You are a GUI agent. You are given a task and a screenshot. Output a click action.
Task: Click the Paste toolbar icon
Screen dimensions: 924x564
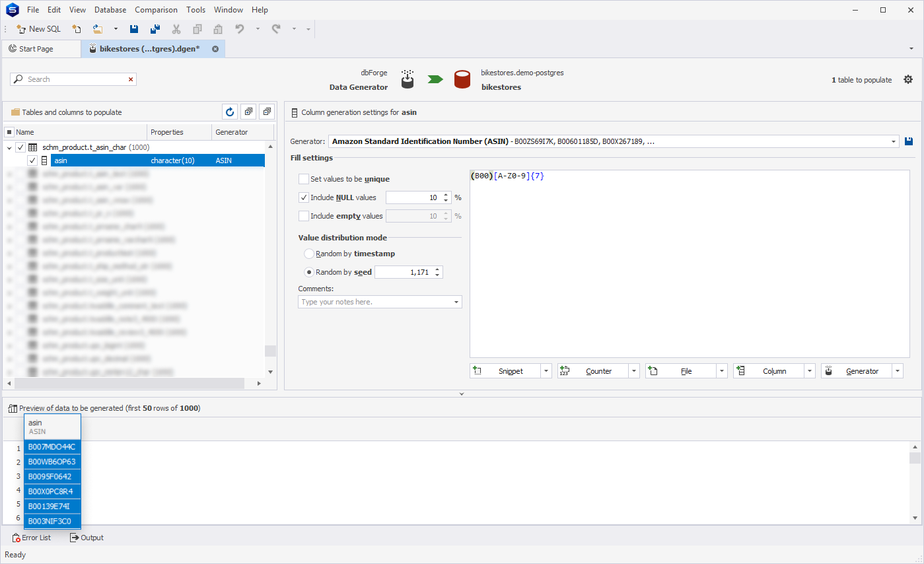tap(218, 29)
